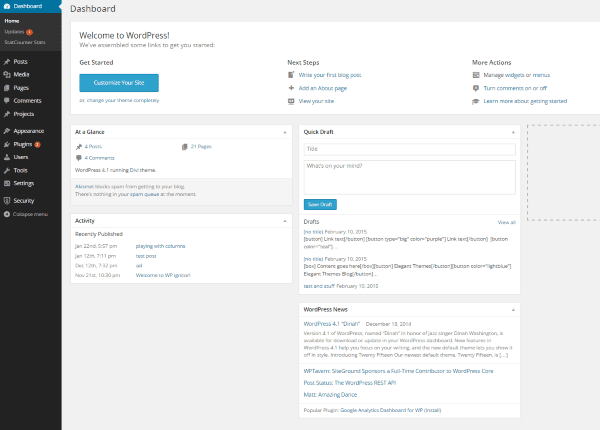This screenshot has height=430, width=600.
Task: Click the red Updates count badge
Action: point(29,32)
